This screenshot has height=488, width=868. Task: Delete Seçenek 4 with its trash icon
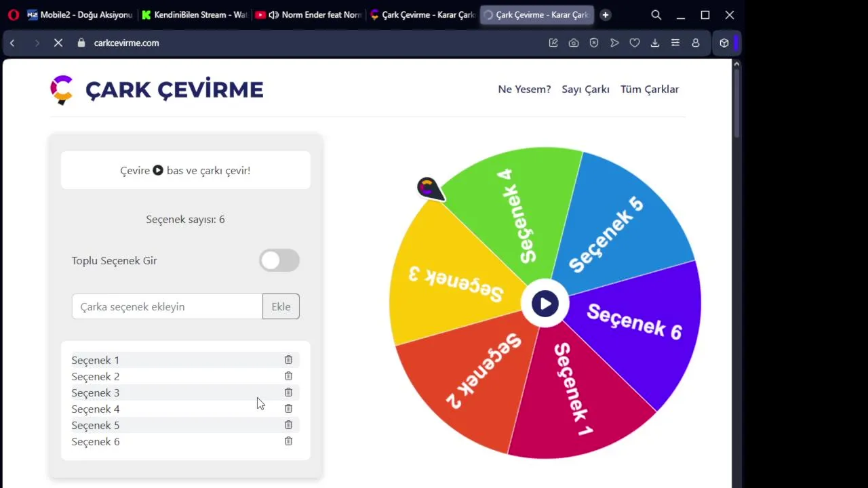pos(288,409)
